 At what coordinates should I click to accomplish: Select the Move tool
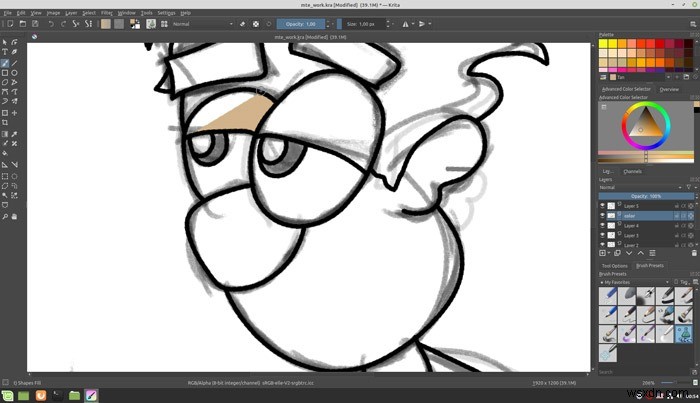tap(15, 113)
